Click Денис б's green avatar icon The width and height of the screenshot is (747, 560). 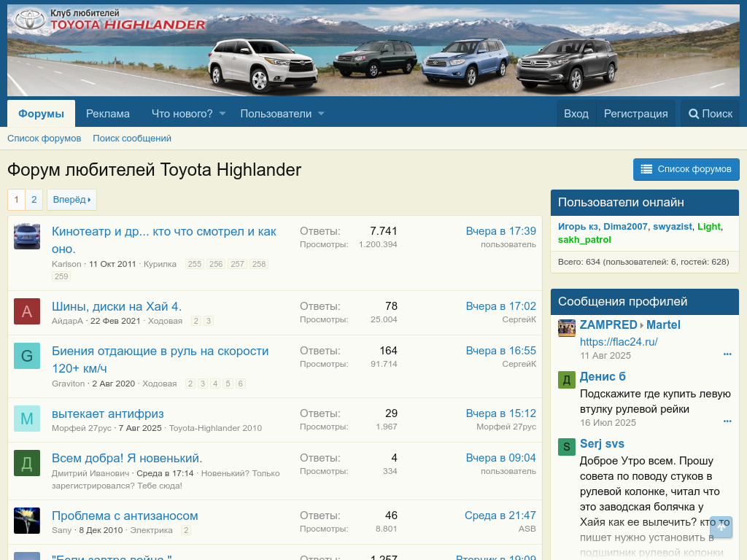point(566,380)
